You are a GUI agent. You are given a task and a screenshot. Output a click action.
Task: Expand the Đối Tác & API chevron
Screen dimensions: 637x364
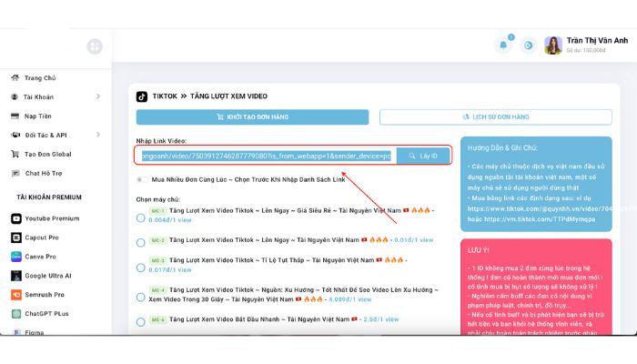(x=98, y=135)
